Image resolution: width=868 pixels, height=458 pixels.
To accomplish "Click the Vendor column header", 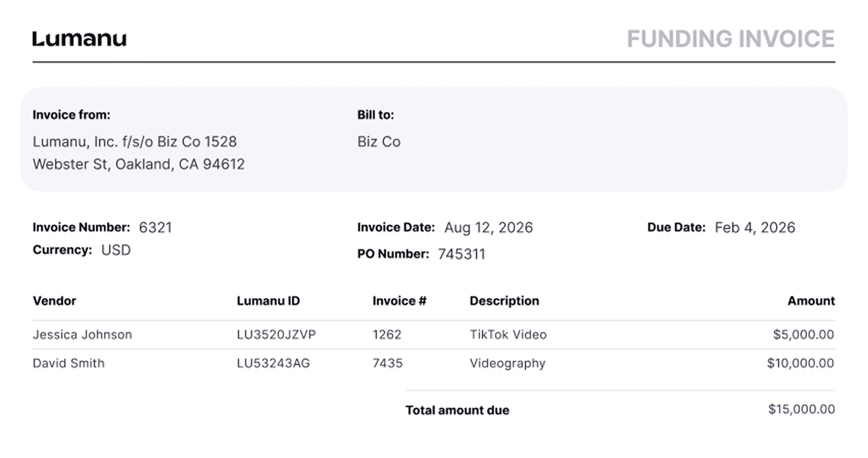I will (54, 301).
